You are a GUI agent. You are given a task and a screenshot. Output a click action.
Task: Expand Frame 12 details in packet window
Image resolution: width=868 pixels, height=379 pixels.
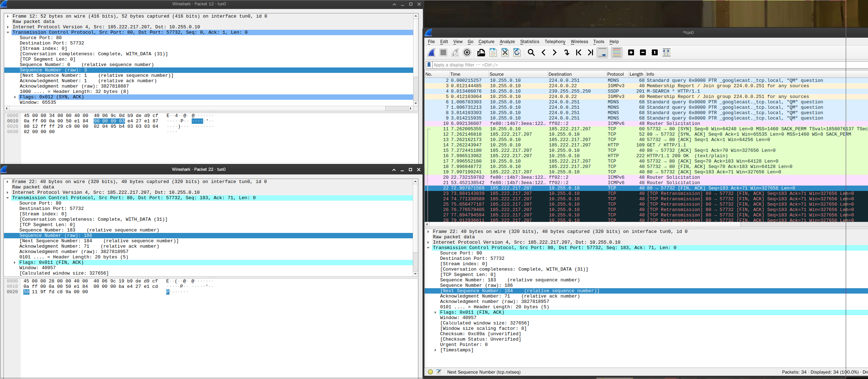click(x=8, y=16)
